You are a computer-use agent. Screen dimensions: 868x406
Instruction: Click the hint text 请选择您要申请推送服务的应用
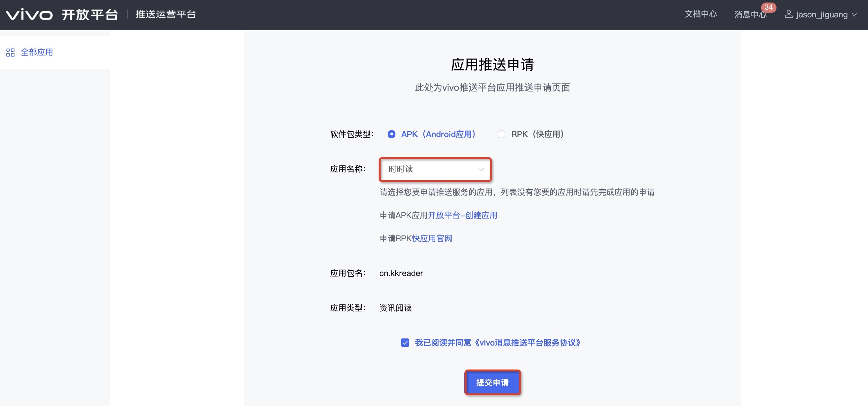pos(436,192)
